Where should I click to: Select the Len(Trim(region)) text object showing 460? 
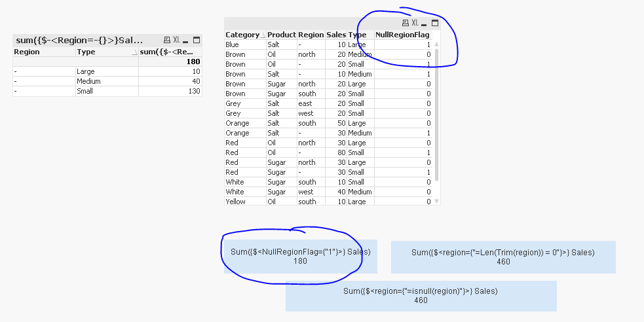pos(503,257)
